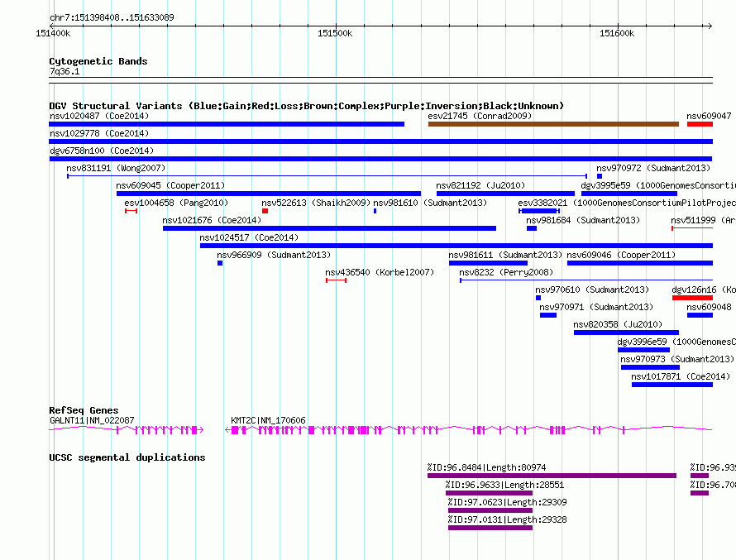Select the small blue nsv970610 marker
736x560 pixels.
click(538, 298)
